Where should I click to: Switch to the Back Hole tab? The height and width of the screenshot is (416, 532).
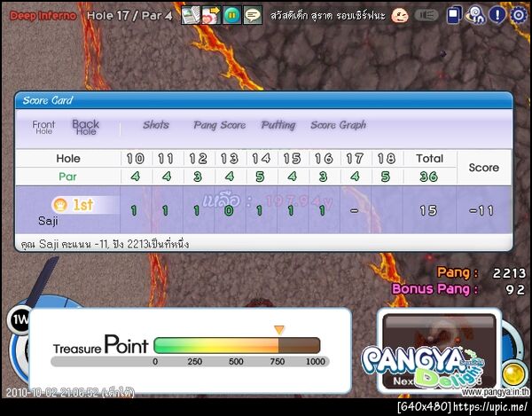[x=85, y=127]
